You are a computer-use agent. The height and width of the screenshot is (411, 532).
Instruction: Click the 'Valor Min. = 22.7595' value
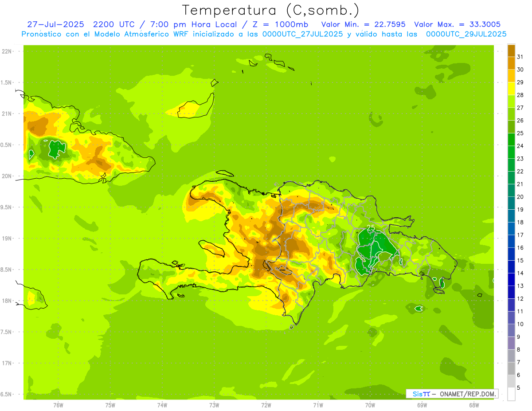pos(363,24)
